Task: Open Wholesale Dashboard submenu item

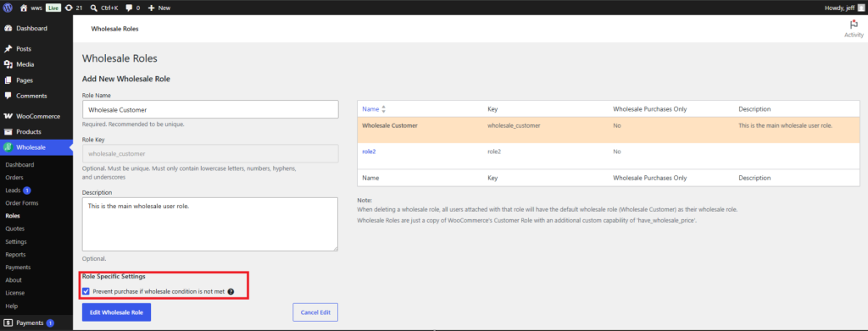Action: (20, 165)
